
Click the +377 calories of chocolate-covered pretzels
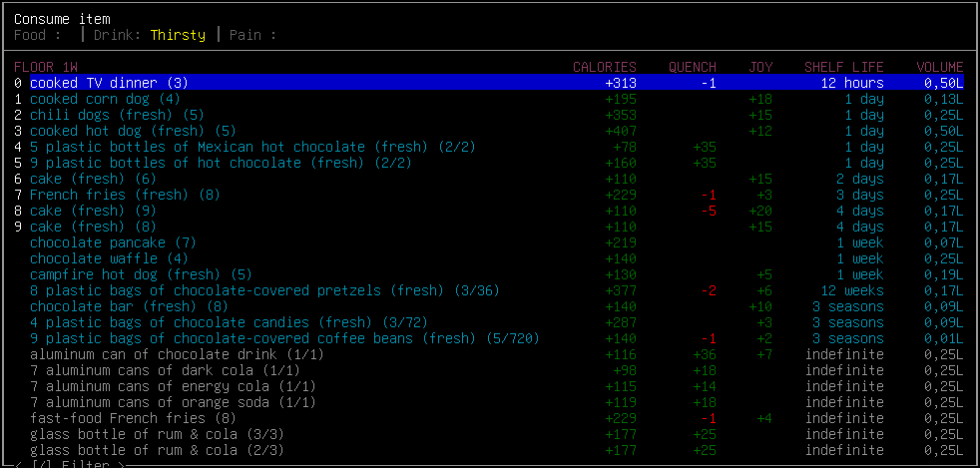621,290
